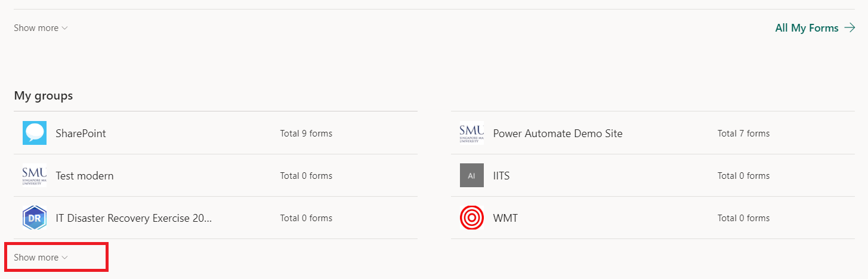
Task: Click the arrow next to All My Forms
Action: point(850,28)
